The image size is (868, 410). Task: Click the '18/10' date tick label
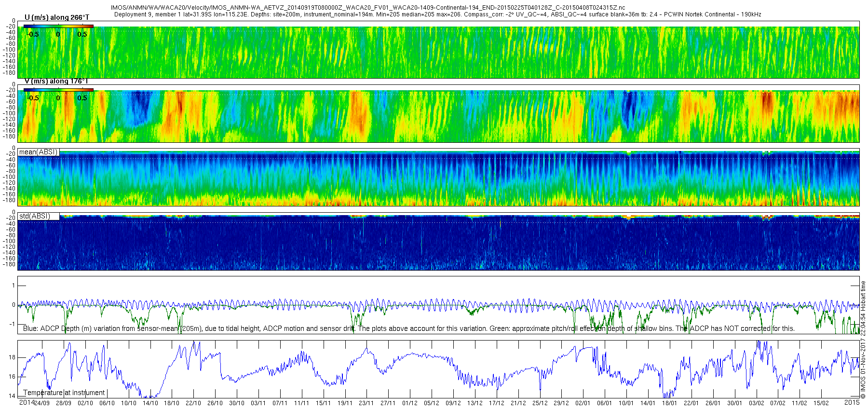[x=172, y=403]
